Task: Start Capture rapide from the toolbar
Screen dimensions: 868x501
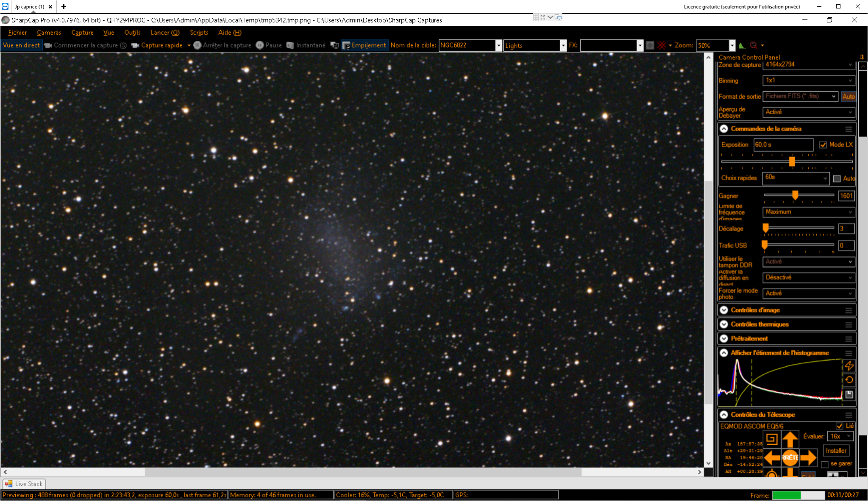Action: (157, 45)
